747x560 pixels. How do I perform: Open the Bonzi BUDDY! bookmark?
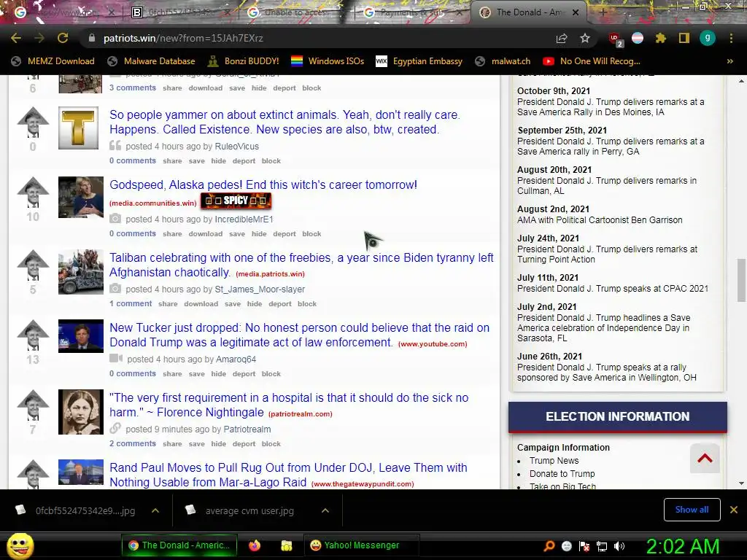pos(244,61)
